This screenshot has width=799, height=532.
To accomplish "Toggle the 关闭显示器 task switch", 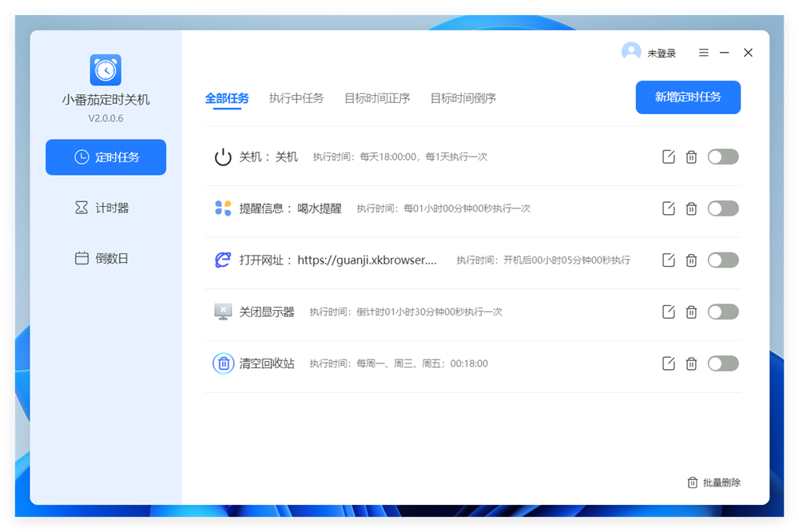I will click(x=723, y=312).
